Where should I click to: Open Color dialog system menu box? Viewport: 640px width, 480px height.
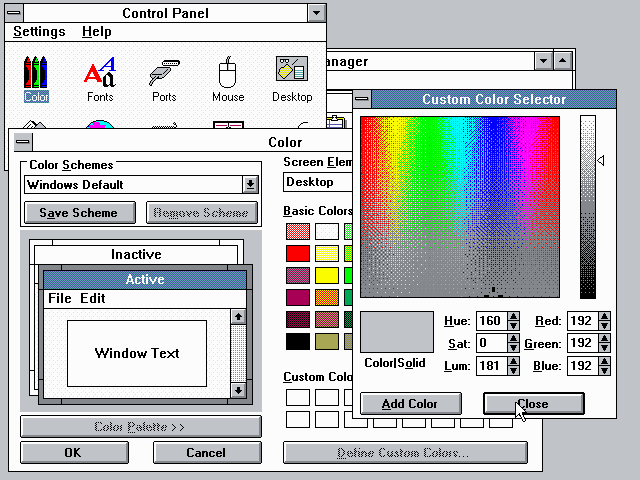click(22, 142)
